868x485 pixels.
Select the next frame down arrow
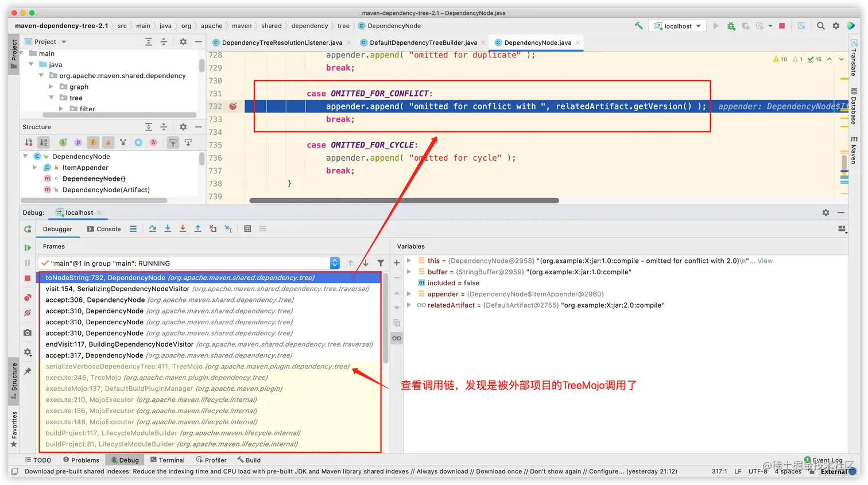[x=366, y=263]
